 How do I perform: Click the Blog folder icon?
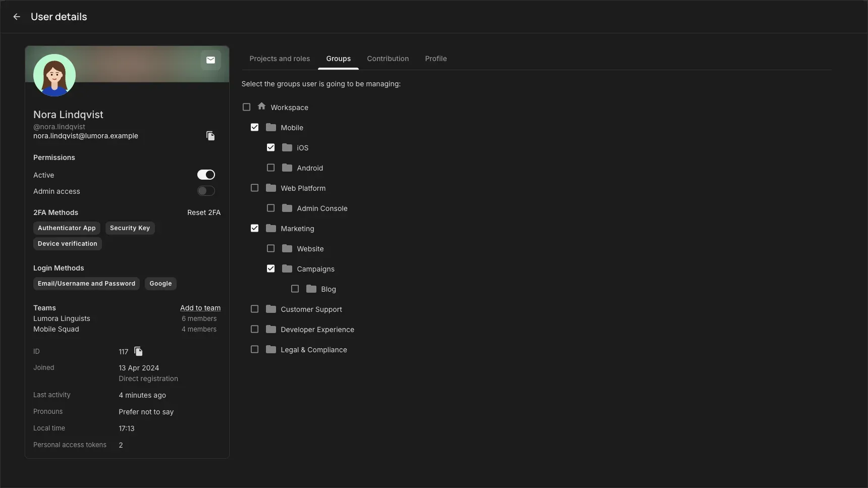(311, 289)
